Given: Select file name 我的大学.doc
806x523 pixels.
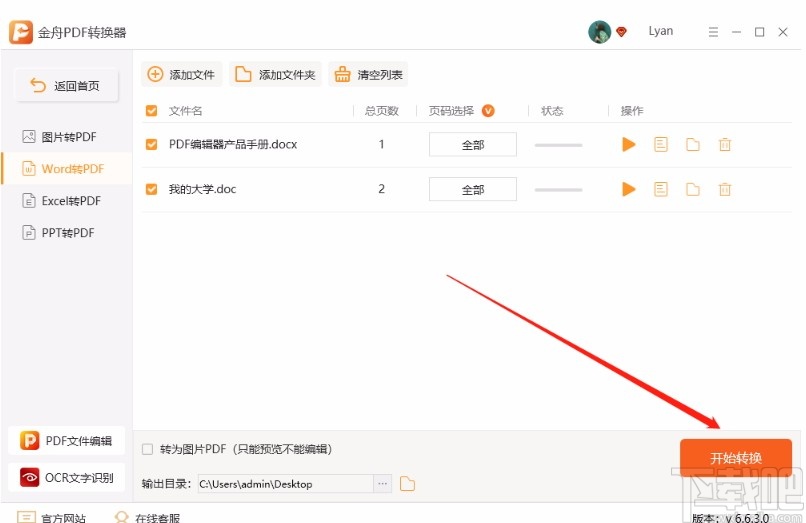Looking at the screenshot, I should [203, 189].
